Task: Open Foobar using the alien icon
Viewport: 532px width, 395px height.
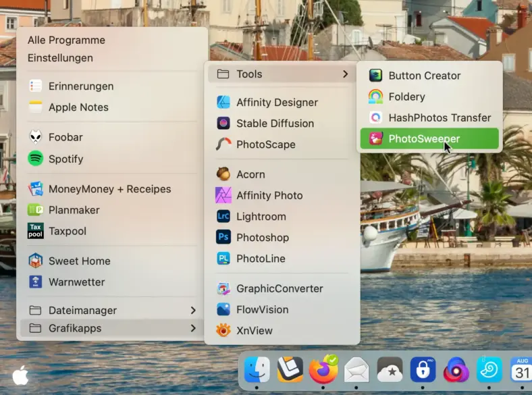Action: tap(36, 137)
